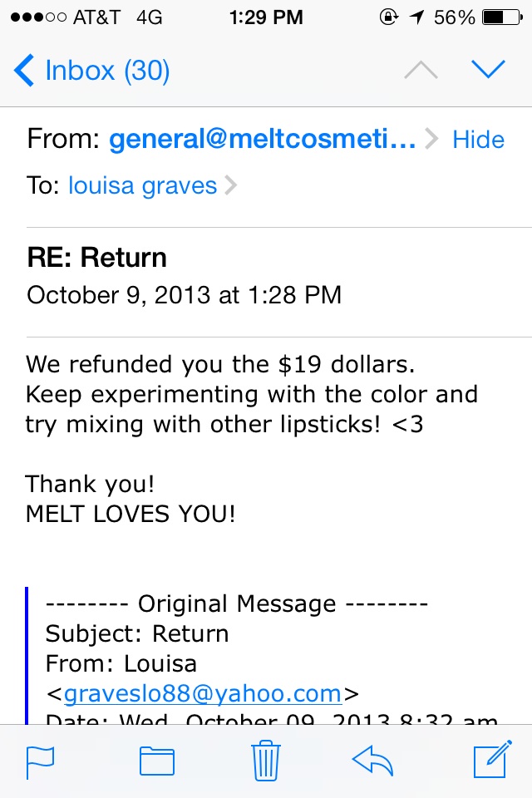Open sender general@meltcosmeti… contact
Screen dimensions: 532x798
263,139
